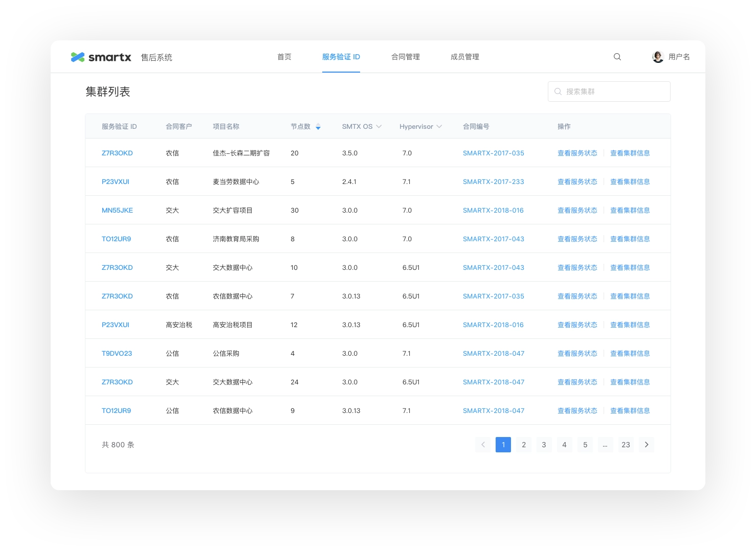
Task: Click the user avatar picture
Action: [x=658, y=57]
